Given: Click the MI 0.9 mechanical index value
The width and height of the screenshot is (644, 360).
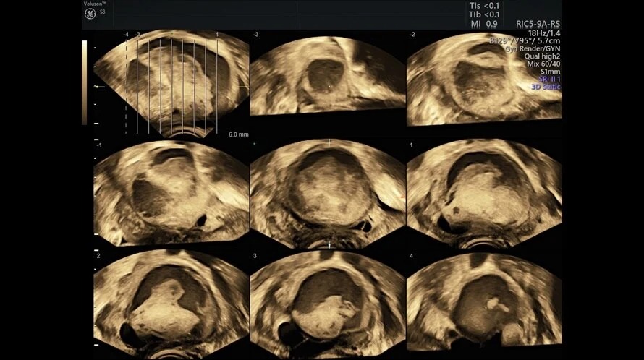Looking at the screenshot, I should point(484,24).
